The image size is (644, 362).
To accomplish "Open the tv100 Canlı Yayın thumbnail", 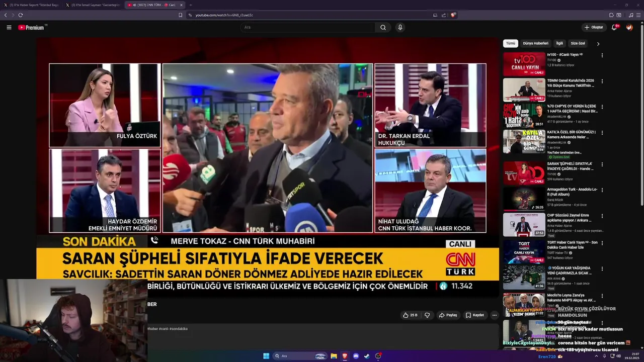I will 524,64.
